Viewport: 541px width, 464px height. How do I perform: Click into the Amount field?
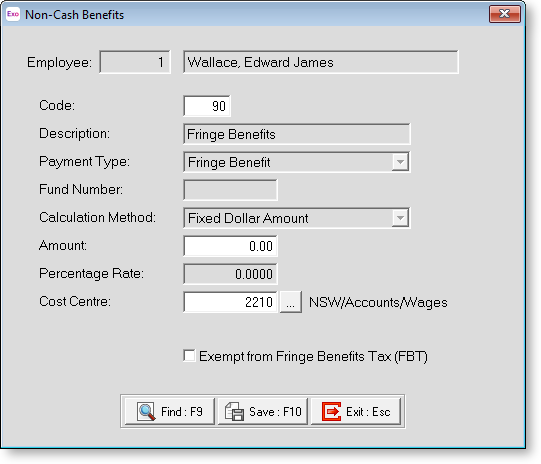pyautogui.click(x=230, y=246)
